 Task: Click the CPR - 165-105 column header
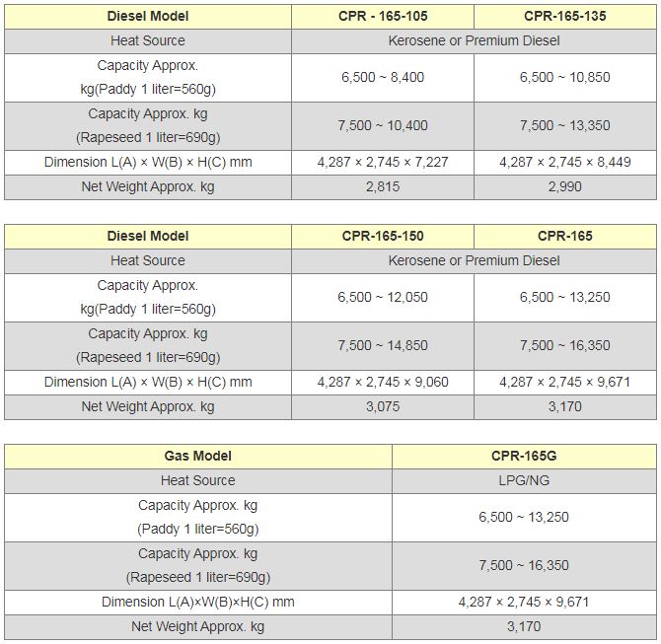(x=382, y=16)
